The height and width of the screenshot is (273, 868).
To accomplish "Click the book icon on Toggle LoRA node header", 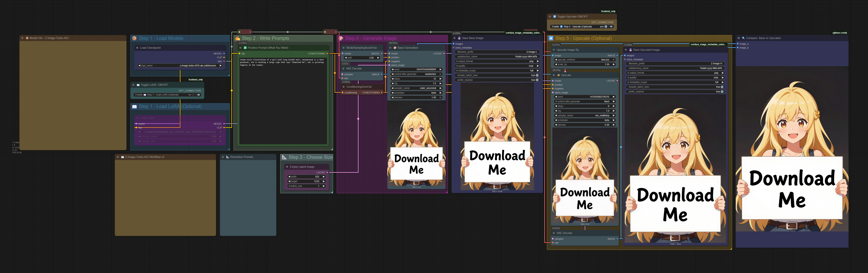I will pyautogui.click(x=138, y=85).
